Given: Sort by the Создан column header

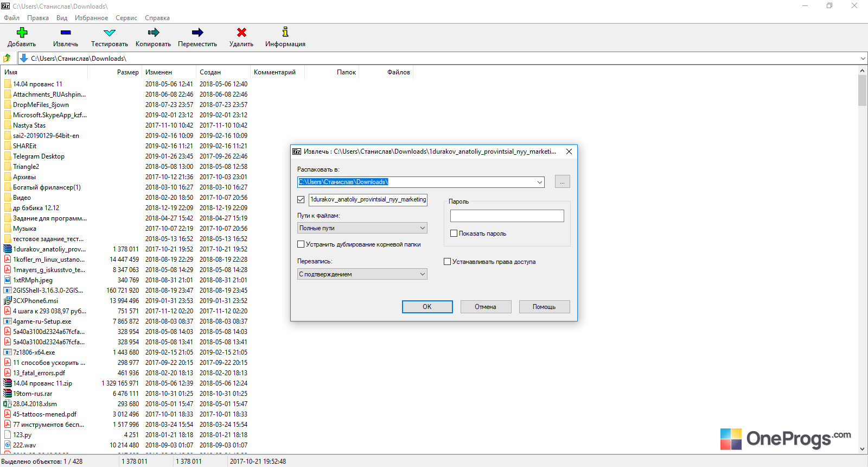Looking at the screenshot, I should (223, 72).
